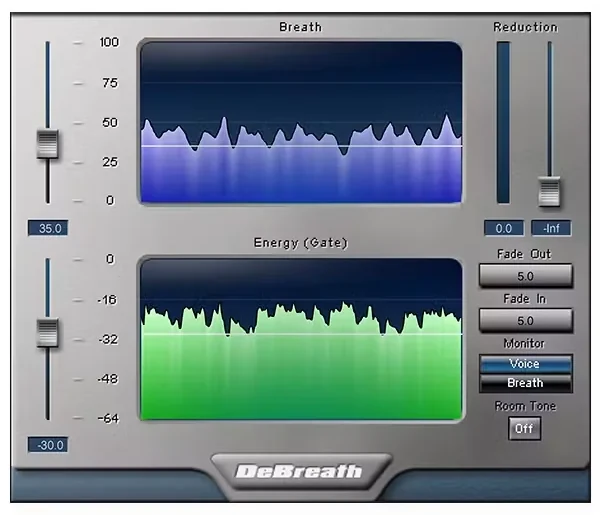Image resolution: width=600 pixels, height=515 pixels.
Task: Click the Breath detection graph display
Action: [301, 122]
